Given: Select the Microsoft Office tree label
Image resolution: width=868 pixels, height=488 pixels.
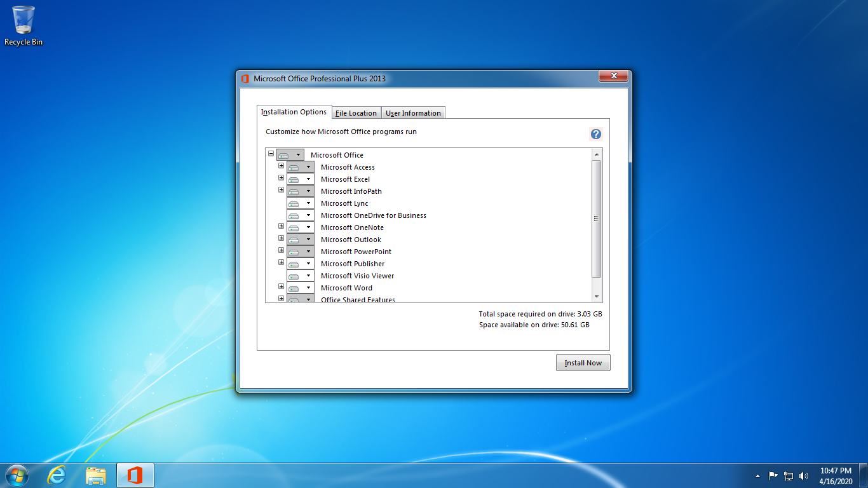Looking at the screenshot, I should tap(337, 155).
